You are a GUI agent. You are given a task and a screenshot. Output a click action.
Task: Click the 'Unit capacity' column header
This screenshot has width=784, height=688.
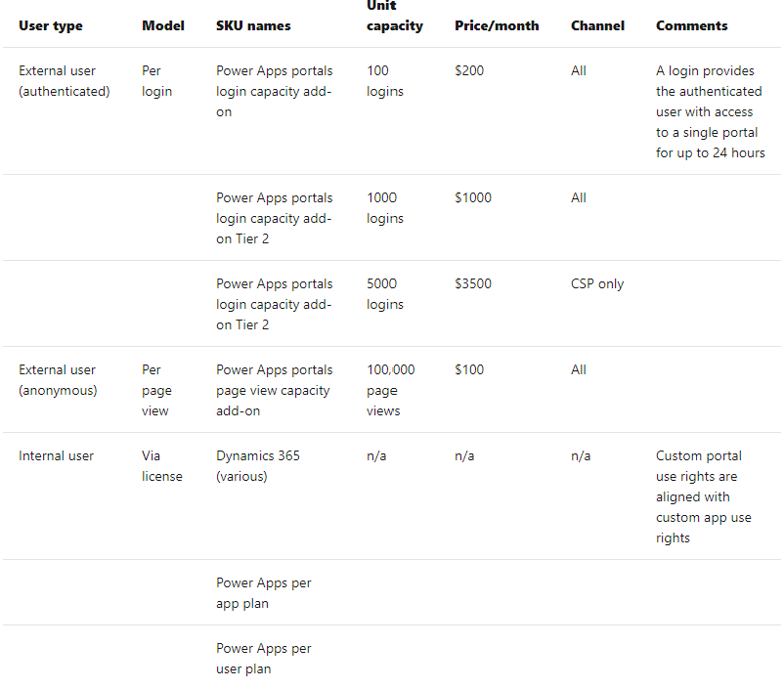[395, 16]
